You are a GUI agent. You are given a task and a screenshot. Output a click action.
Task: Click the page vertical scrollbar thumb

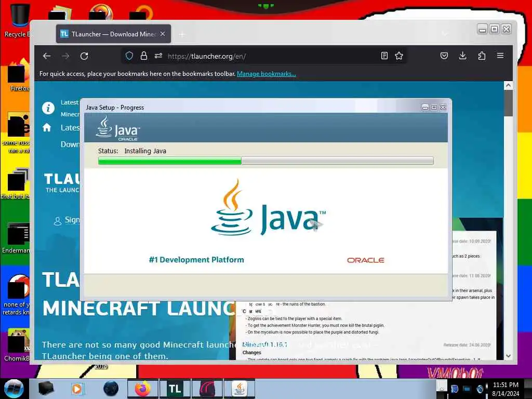508,103
